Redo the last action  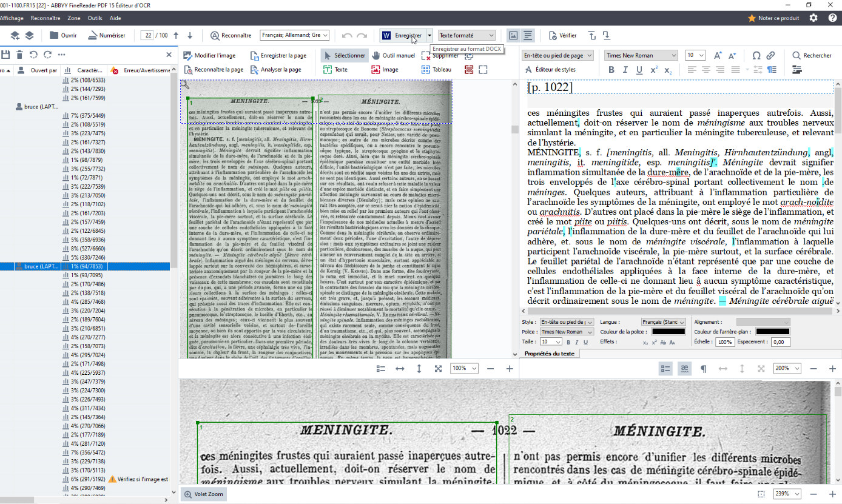pos(362,35)
